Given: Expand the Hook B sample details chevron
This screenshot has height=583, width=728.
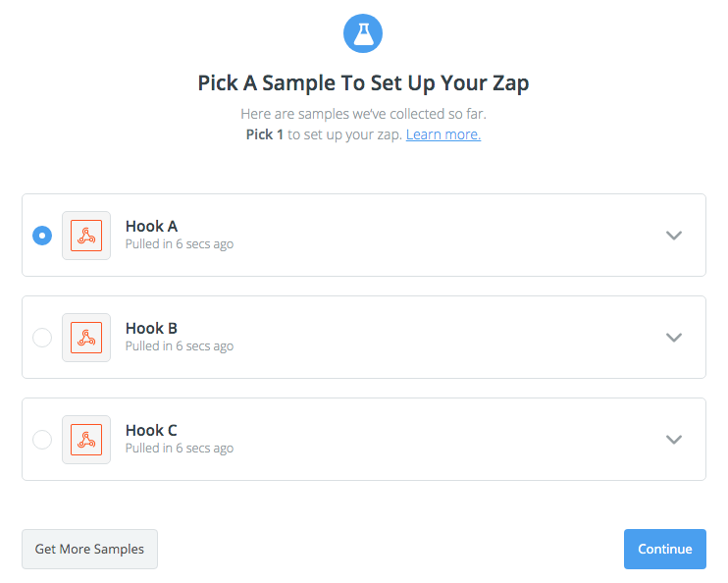Looking at the screenshot, I should point(673,338).
